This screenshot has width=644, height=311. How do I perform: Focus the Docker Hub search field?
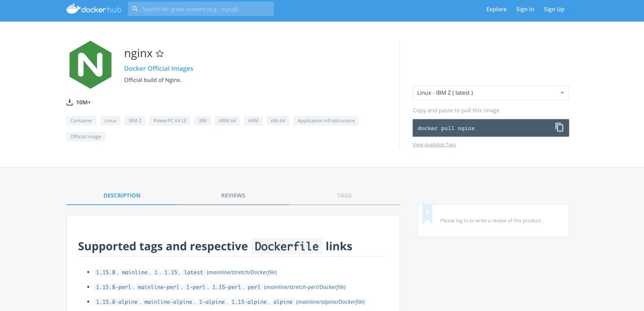pyautogui.click(x=201, y=9)
